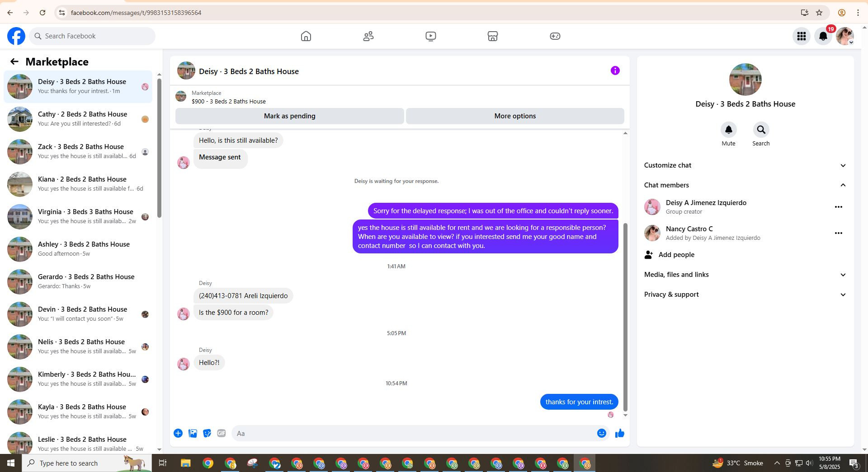Click the message thread scrollbar
Screen dimensions: 868x472
click(x=625, y=317)
